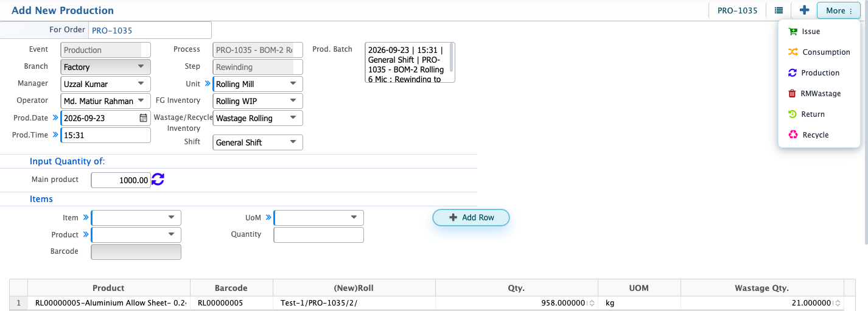Click the UOM column header
The height and width of the screenshot is (311, 868).
[x=639, y=288]
